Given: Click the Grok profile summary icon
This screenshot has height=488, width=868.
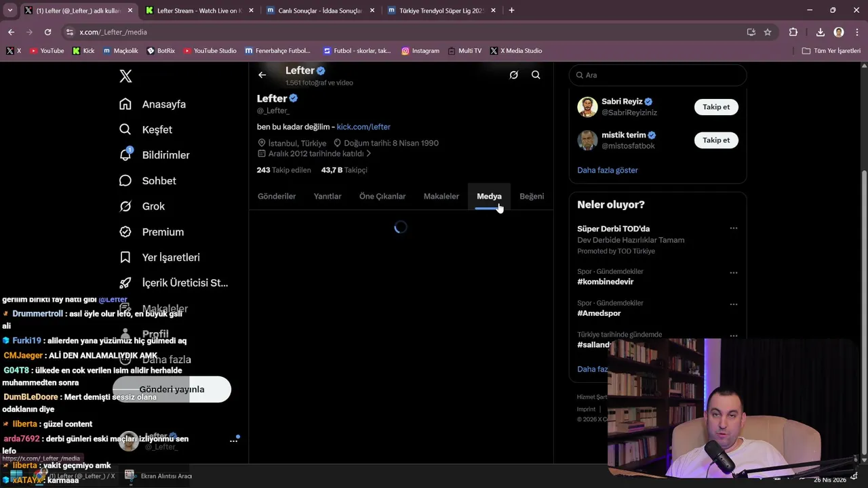Looking at the screenshot, I should (514, 75).
